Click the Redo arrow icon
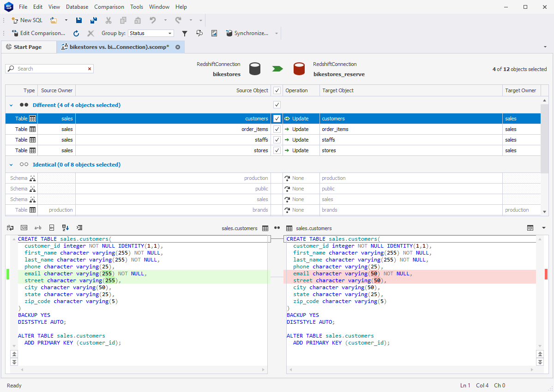 click(178, 20)
